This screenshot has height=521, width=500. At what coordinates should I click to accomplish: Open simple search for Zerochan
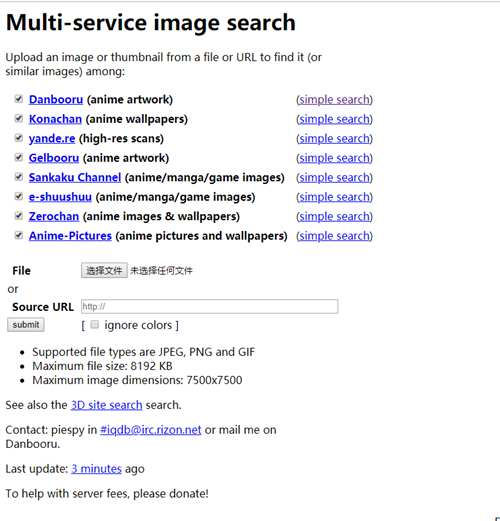334,216
